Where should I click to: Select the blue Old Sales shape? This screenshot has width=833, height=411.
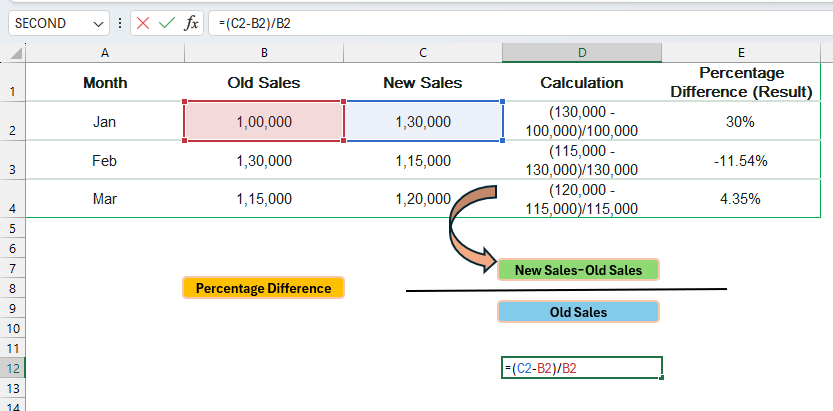pos(578,312)
